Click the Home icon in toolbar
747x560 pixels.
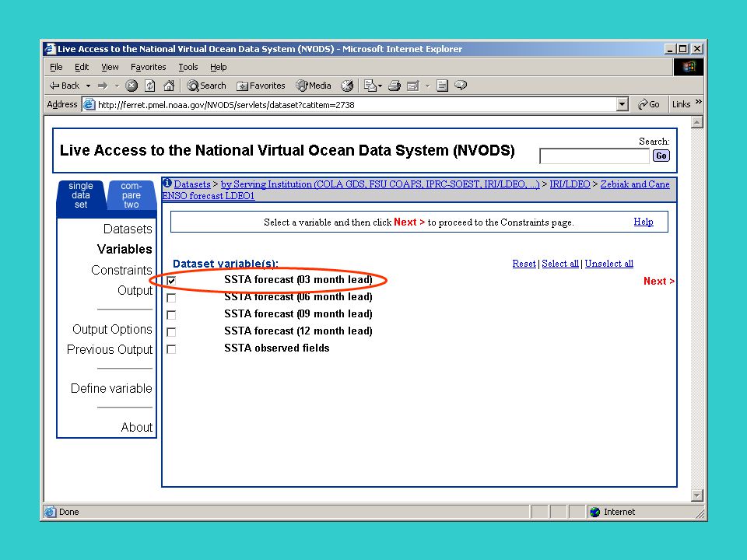coord(169,86)
